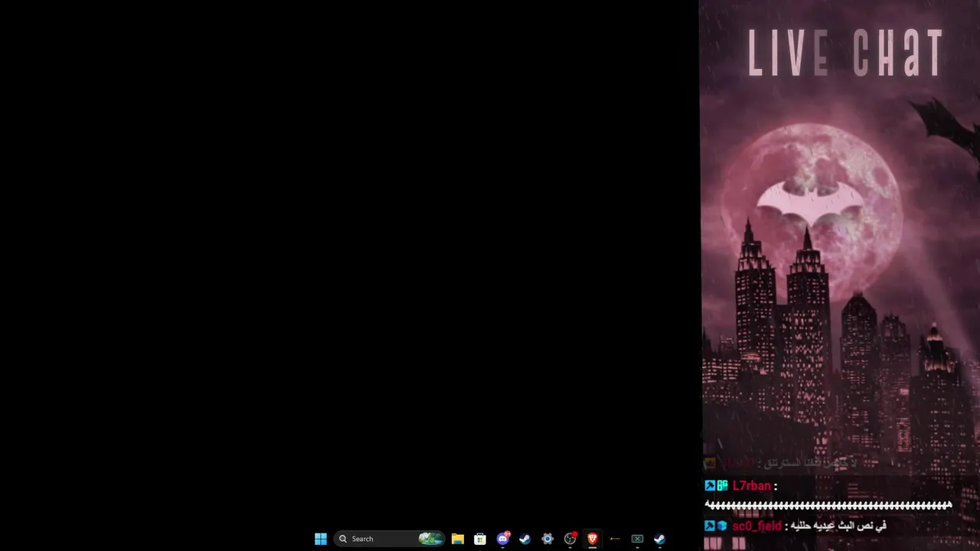The height and width of the screenshot is (551, 980).
Task: Click the blue cube badge beside sc0_field
Action: tap(722, 526)
